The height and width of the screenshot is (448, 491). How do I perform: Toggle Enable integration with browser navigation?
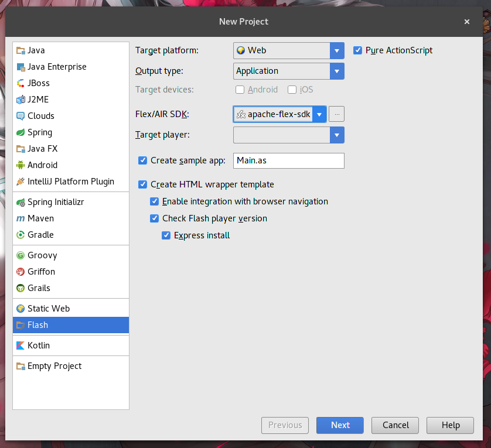tap(154, 201)
